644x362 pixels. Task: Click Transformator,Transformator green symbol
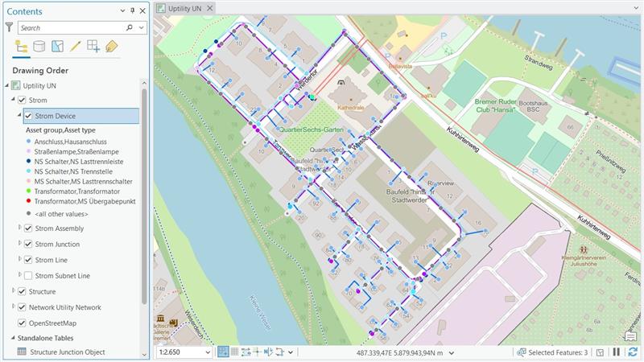(x=28, y=191)
